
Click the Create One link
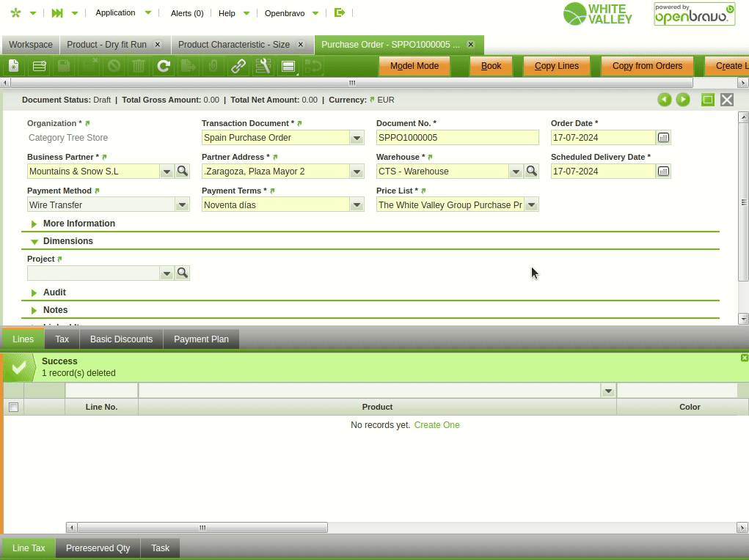pyautogui.click(x=436, y=425)
